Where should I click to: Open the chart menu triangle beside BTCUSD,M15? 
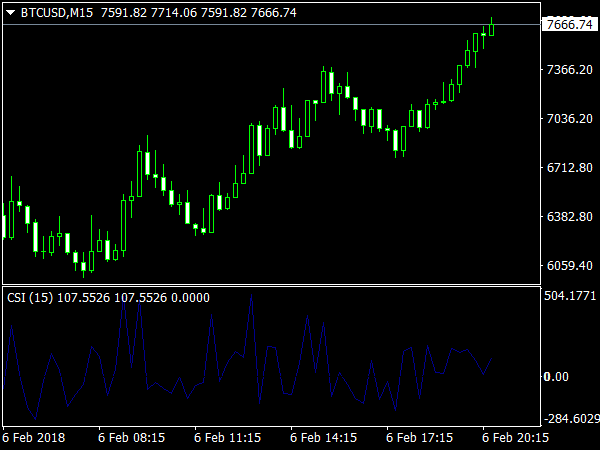pos(11,13)
